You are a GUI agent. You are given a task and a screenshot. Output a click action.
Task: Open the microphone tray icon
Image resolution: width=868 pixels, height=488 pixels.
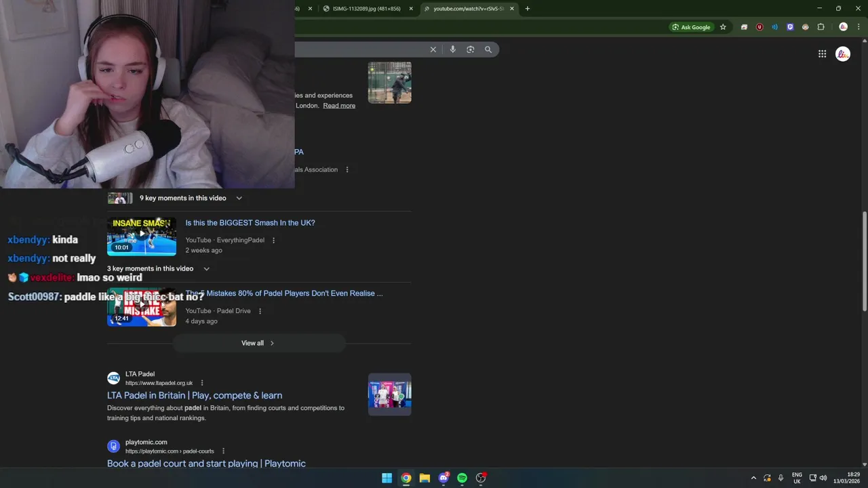click(781, 478)
